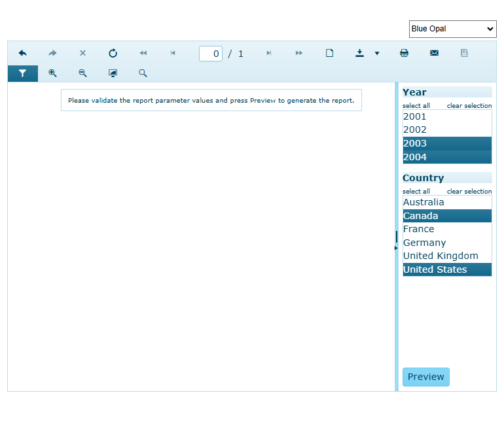Select year 2001
The image size is (504, 431).
[447, 116]
